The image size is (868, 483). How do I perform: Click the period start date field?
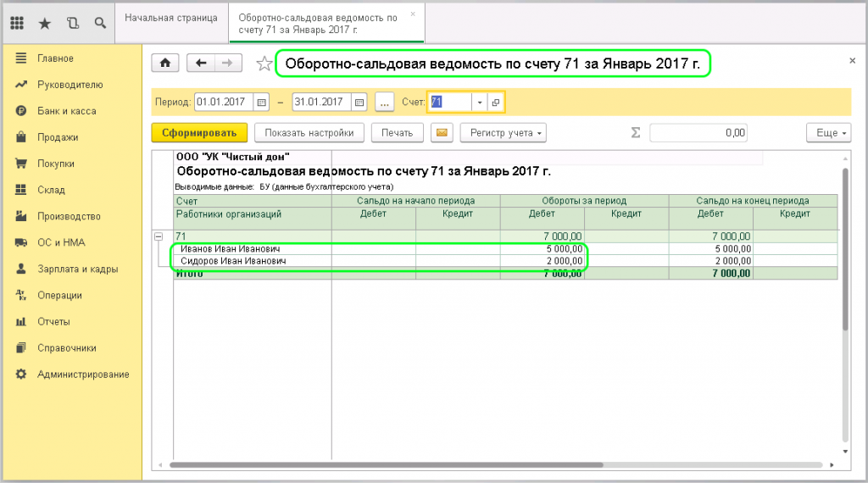pos(224,103)
